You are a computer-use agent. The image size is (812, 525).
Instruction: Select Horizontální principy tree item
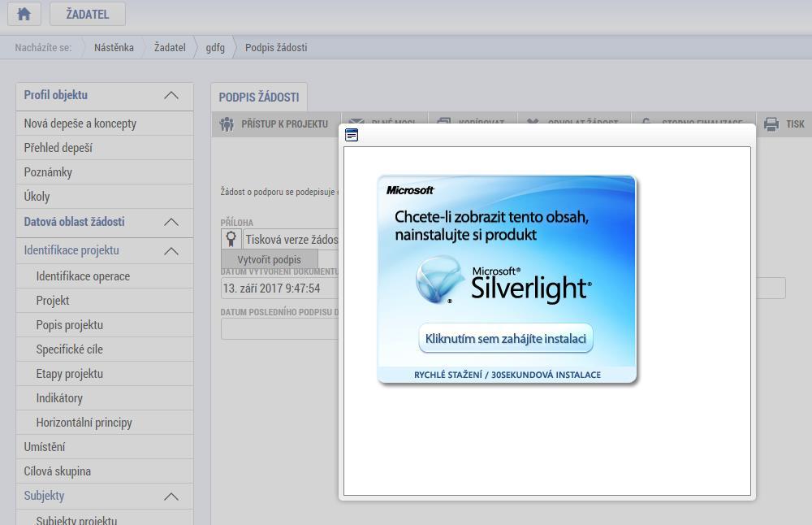click(105, 423)
